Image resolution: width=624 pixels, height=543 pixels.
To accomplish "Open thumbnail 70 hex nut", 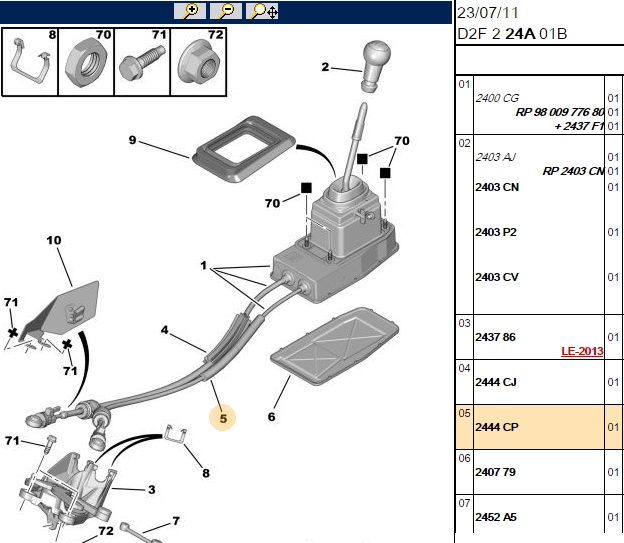I will [86, 62].
